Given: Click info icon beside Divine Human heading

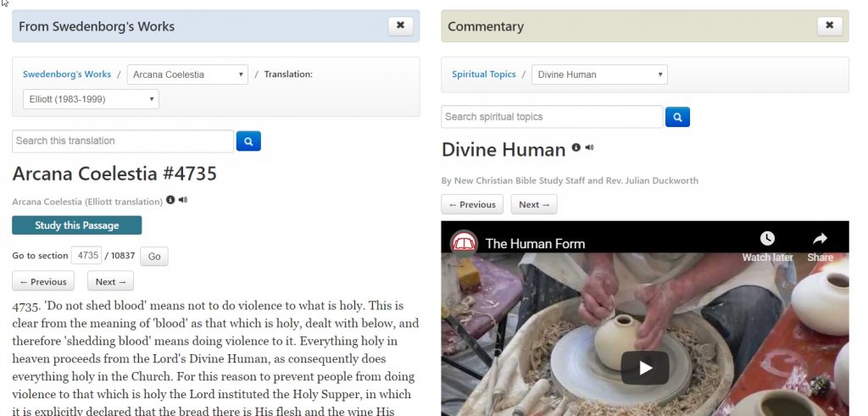Looking at the screenshot, I should (x=576, y=147).
